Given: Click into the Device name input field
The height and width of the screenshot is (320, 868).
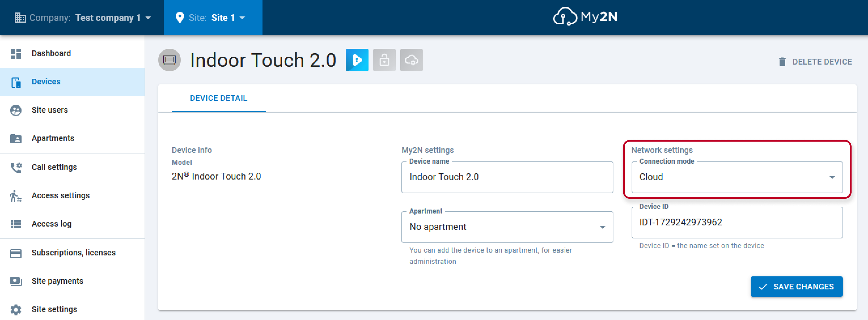Looking at the screenshot, I should pyautogui.click(x=507, y=177).
